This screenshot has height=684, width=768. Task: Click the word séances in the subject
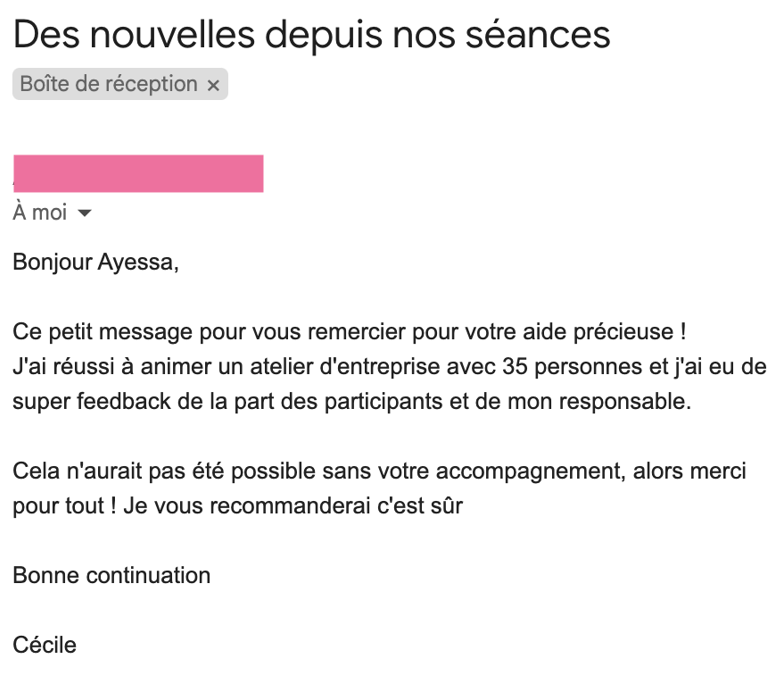(x=538, y=35)
